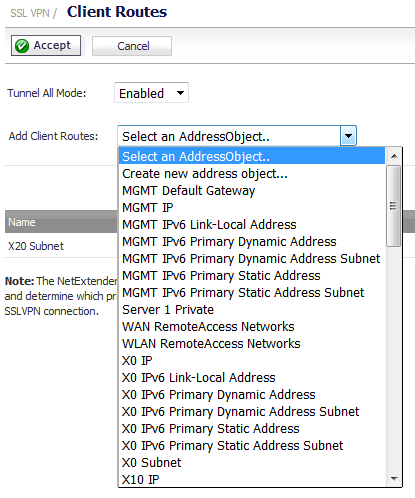Click the scroll up arrow in list
The width and height of the screenshot is (415, 498).
click(394, 156)
